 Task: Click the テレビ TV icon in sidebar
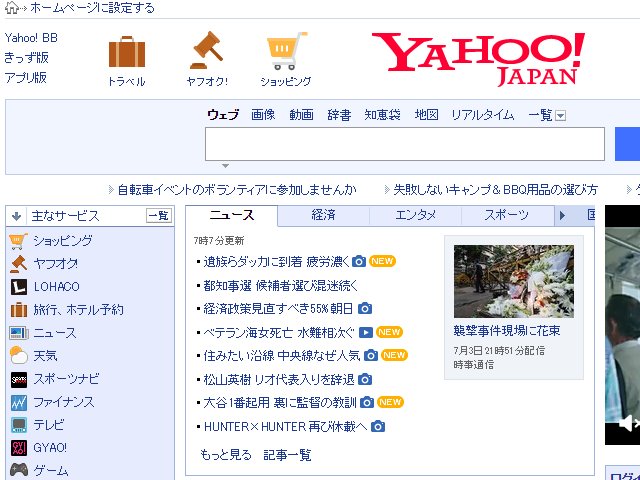[x=19, y=425]
